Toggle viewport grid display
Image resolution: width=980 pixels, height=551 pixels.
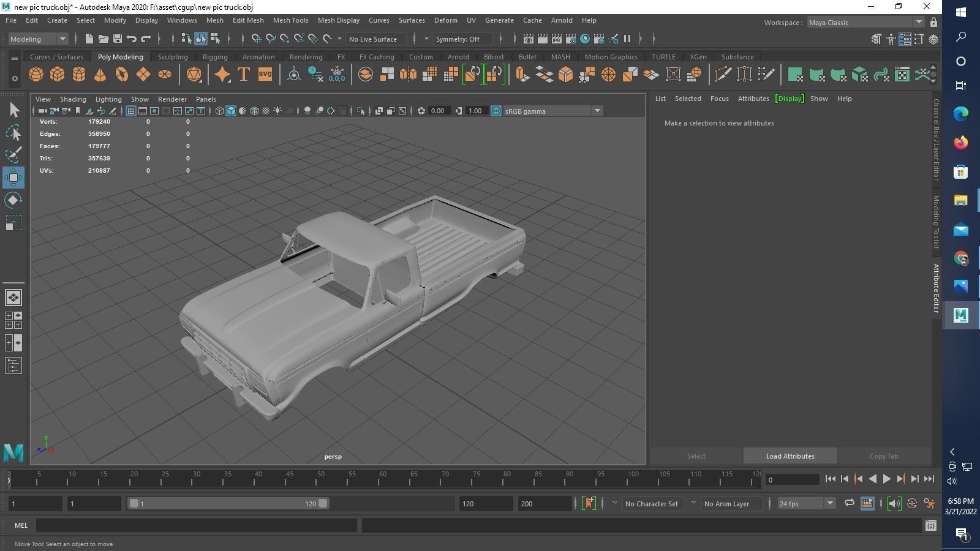pyautogui.click(x=131, y=111)
